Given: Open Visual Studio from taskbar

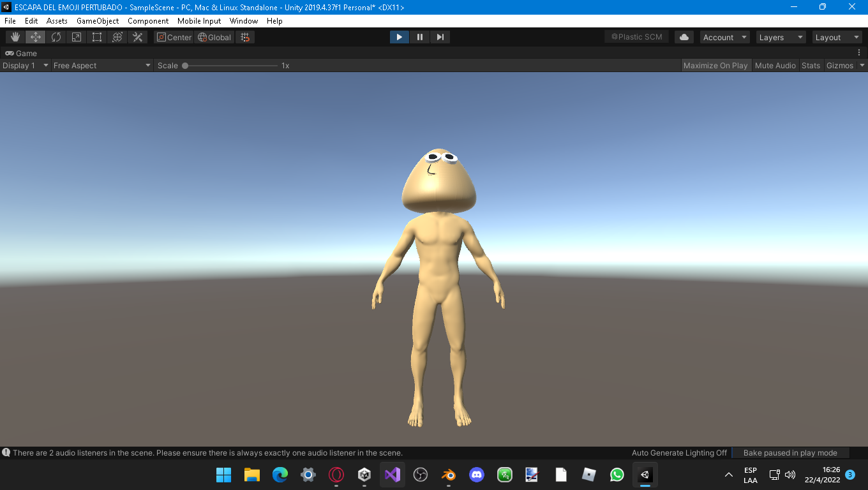Looking at the screenshot, I should (x=393, y=475).
